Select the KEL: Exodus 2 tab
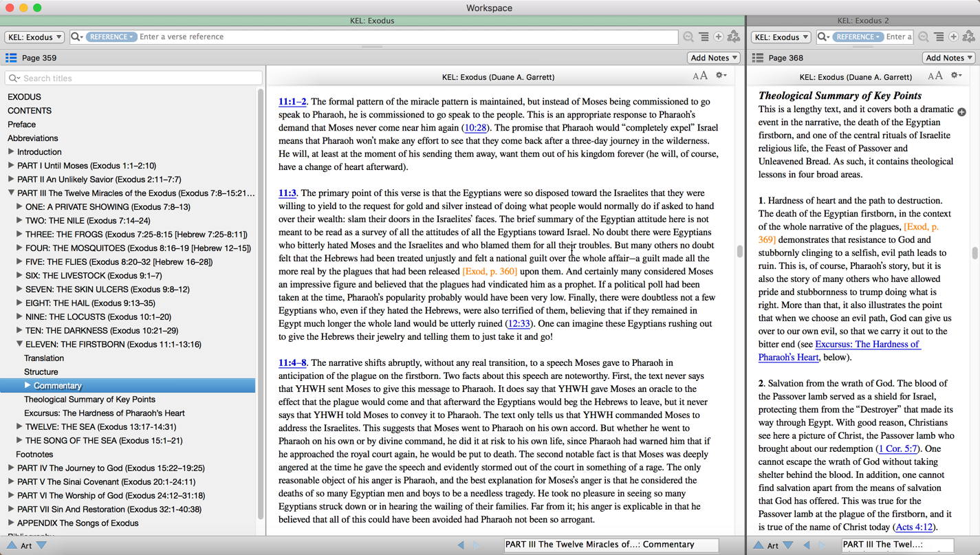 pos(863,21)
